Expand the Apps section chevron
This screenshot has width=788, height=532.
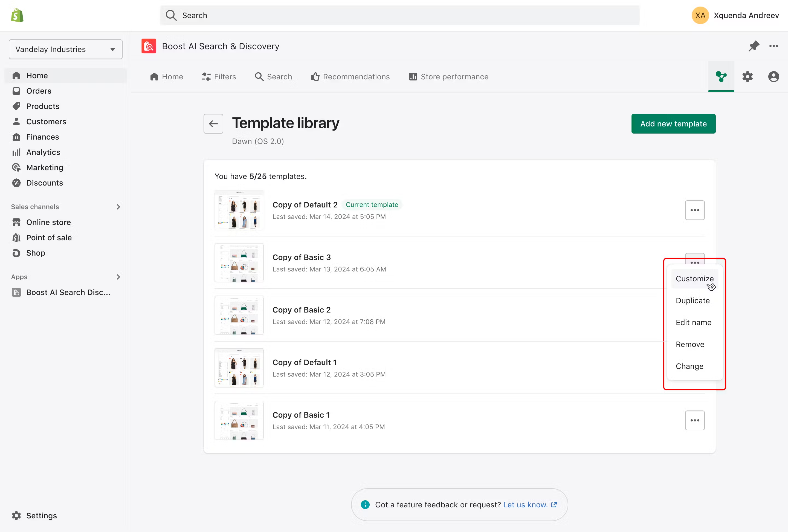118,277
